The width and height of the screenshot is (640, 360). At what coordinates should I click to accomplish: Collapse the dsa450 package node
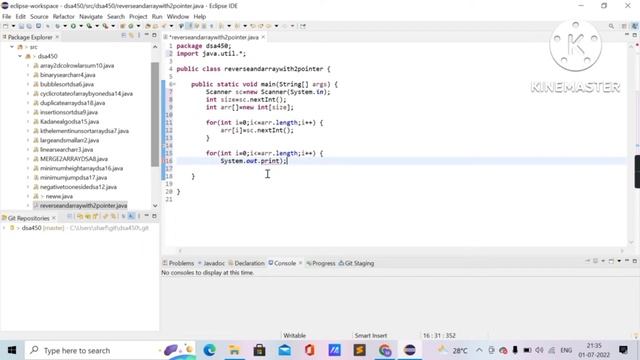(x=20, y=56)
